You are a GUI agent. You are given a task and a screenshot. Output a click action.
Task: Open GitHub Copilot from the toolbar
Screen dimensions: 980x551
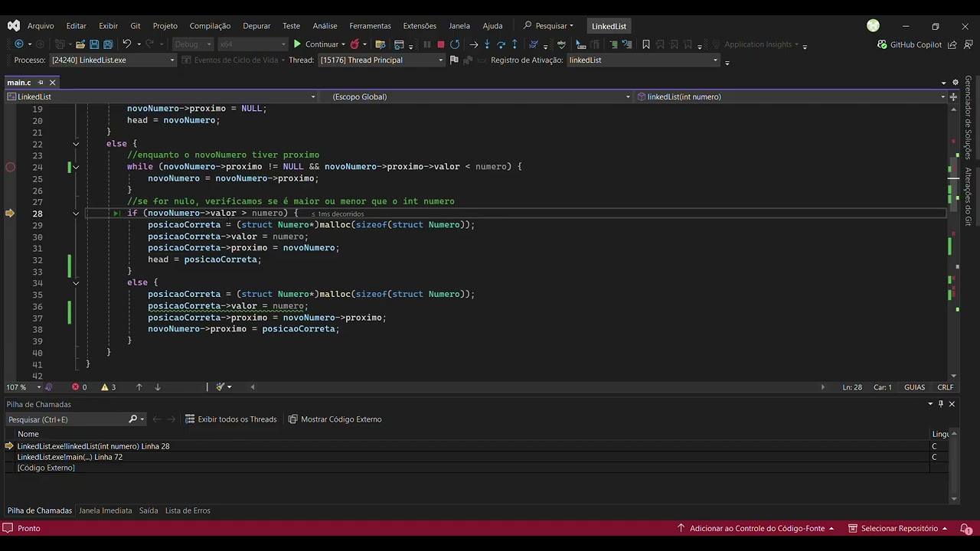click(910, 44)
